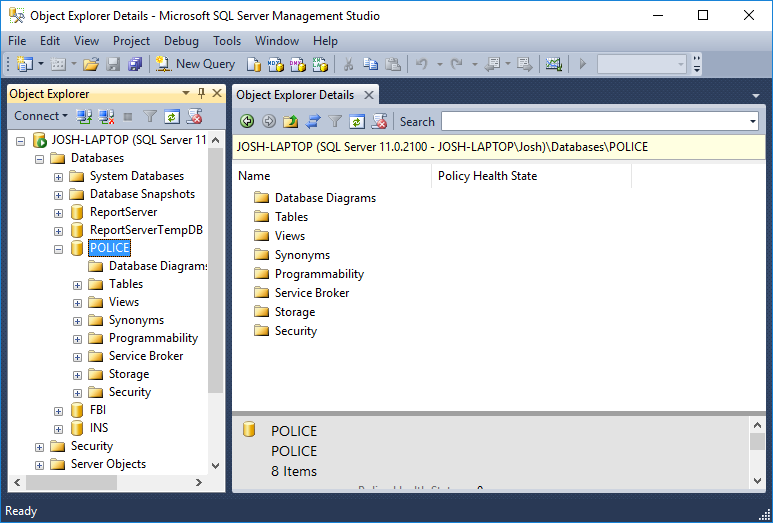Click the Analysis Services MDX Query icon

point(276,65)
